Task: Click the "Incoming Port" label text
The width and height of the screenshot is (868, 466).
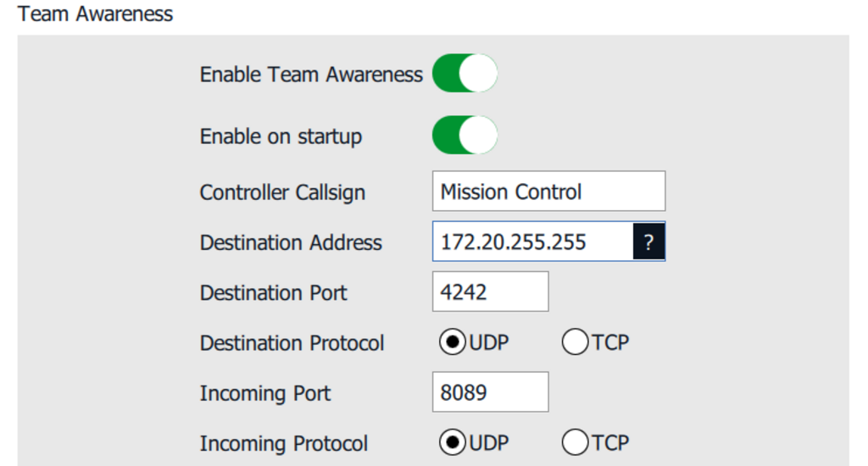Action: pyautogui.click(x=265, y=393)
